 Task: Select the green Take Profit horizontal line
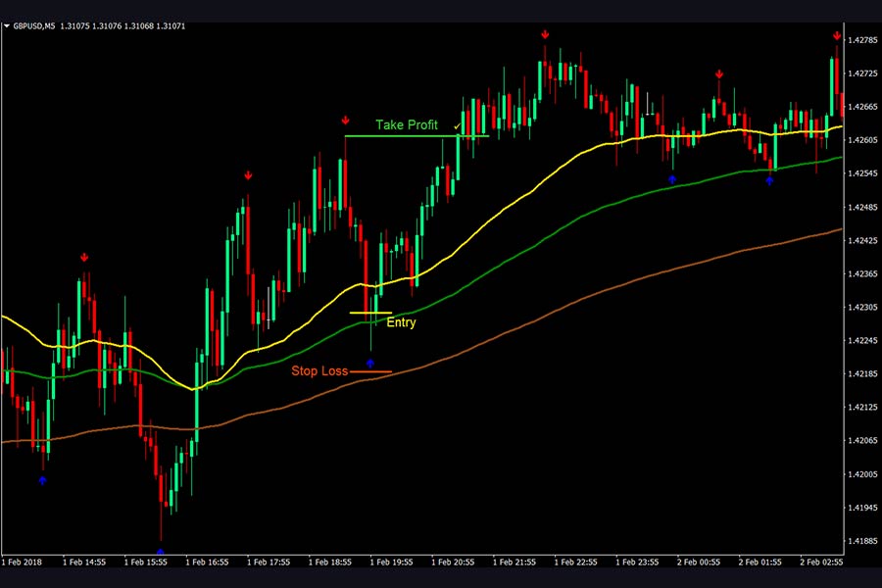tap(416, 136)
